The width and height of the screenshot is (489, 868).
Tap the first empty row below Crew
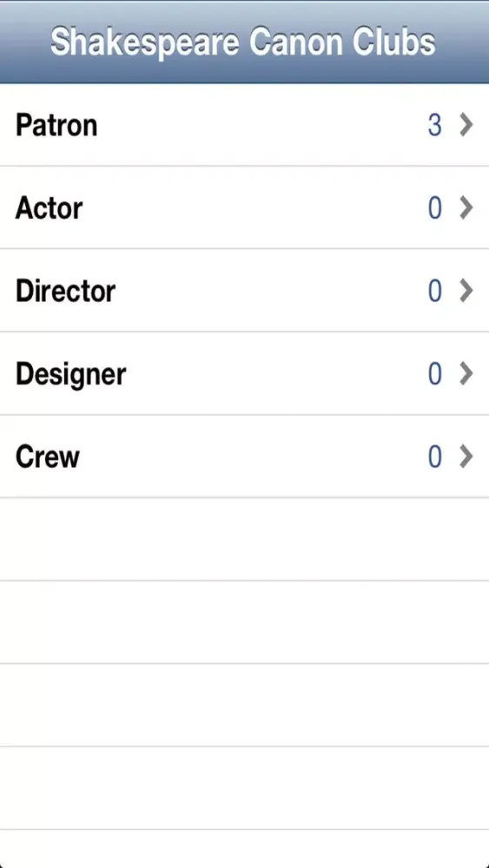pyautogui.click(x=244, y=539)
